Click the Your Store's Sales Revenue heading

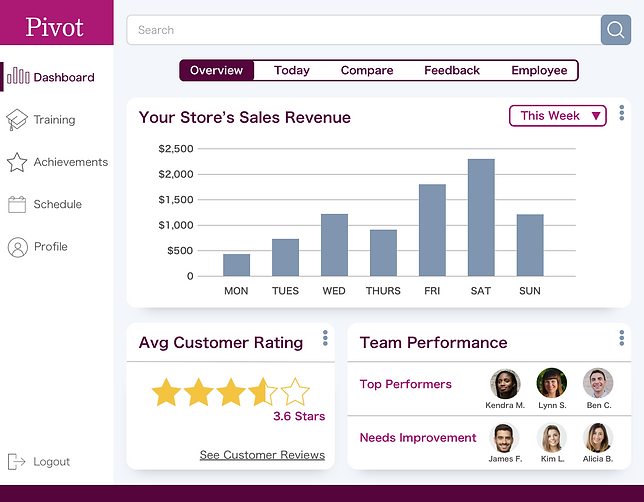point(245,117)
